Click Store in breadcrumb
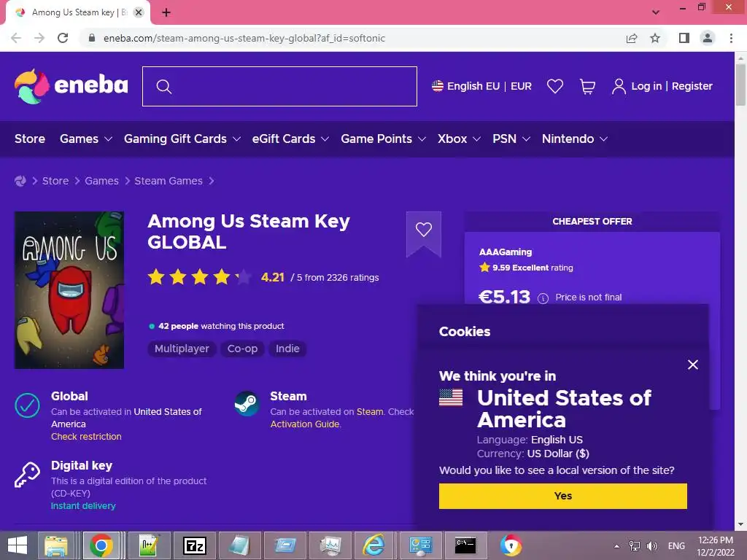This screenshot has height=560, width=747. pyautogui.click(x=55, y=181)
